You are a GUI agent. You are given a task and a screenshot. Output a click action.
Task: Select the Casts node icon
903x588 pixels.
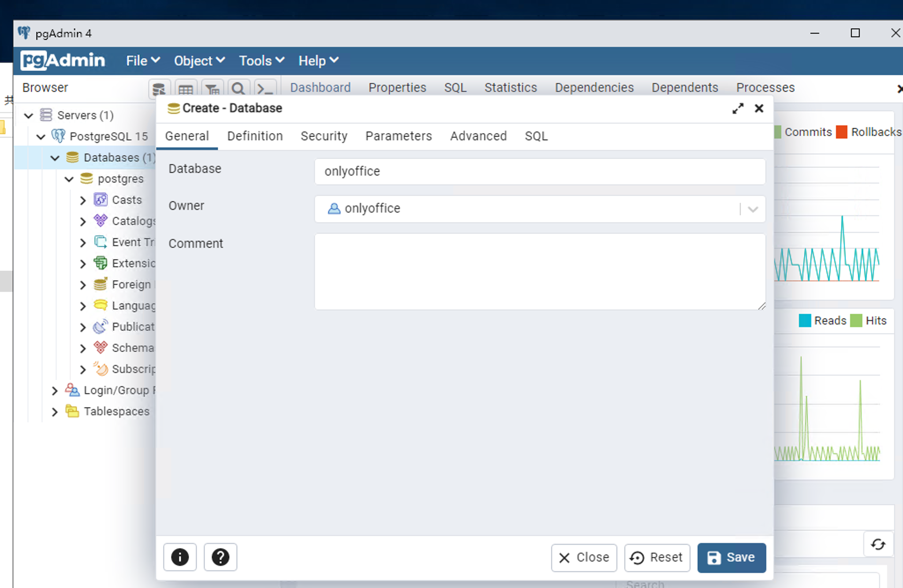click(101, 200)
